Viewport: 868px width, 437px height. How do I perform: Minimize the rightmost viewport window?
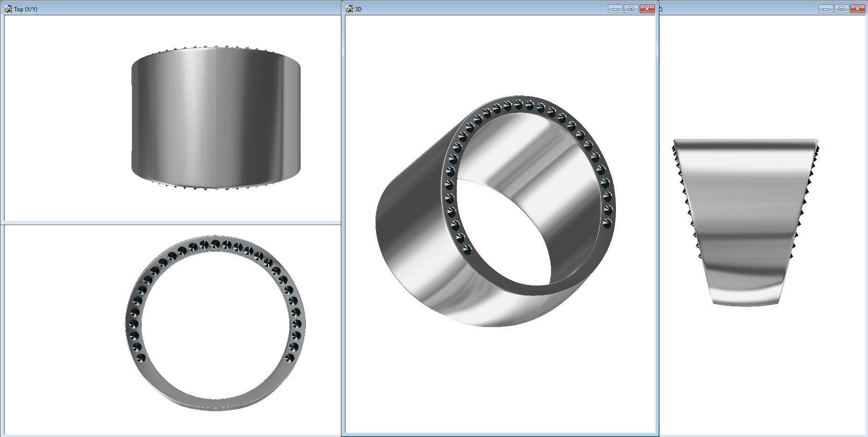(825, 9)
